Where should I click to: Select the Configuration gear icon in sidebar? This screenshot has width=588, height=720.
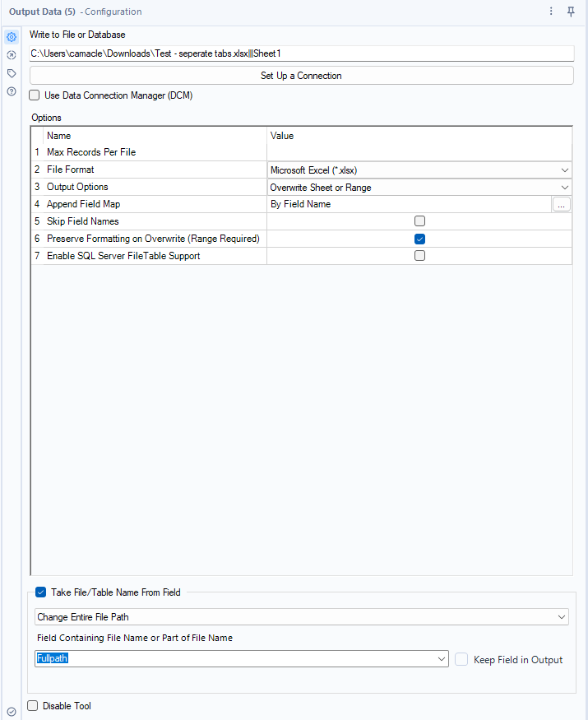(11, 36)
